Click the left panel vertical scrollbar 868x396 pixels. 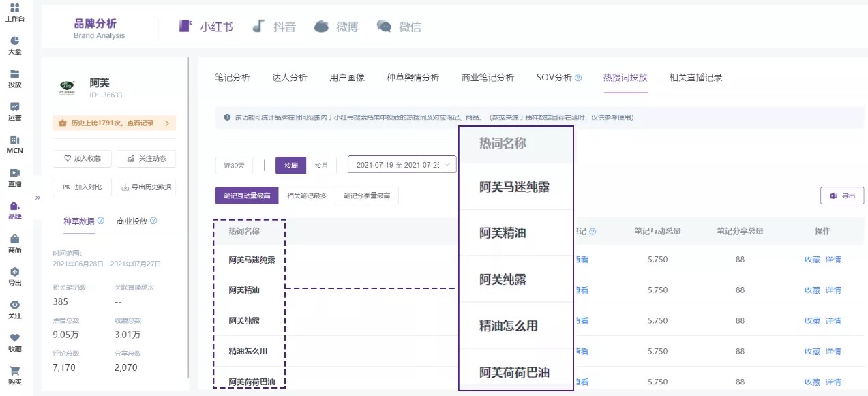click(x=189, y=218)
